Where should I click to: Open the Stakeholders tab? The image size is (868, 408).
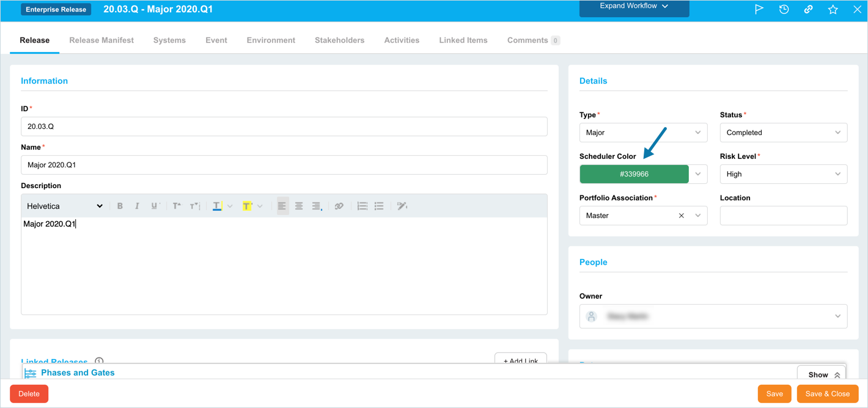click(339, 40)
